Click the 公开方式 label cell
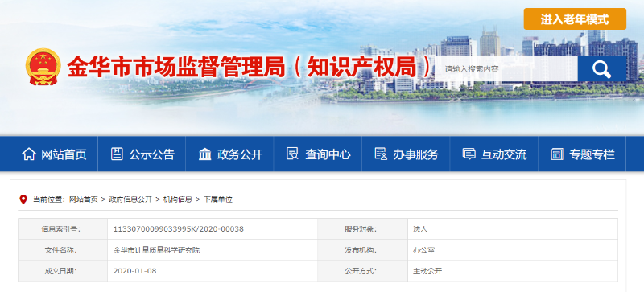The height and width of the screenshot is (292, 644). 363,271
